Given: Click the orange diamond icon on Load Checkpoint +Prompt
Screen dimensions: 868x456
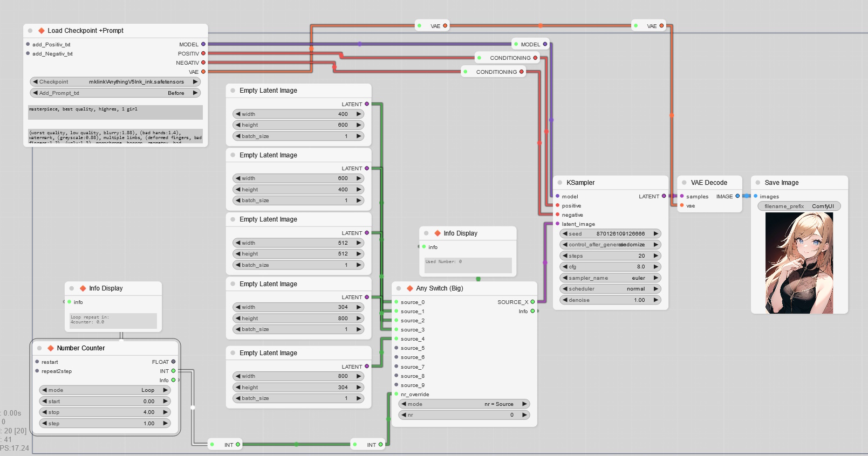Looking at the screenshot, I should coord(42,31).
